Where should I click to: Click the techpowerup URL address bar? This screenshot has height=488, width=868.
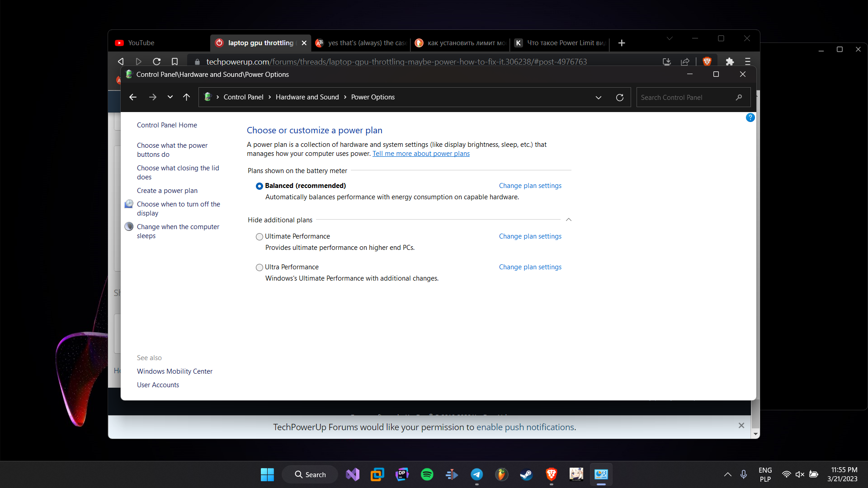point(396,61)
